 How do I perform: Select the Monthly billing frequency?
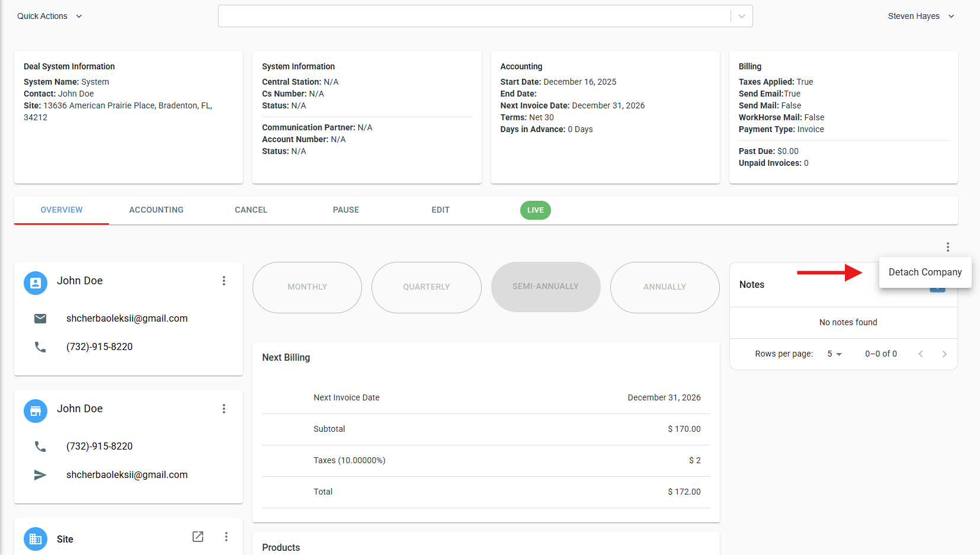(307, 287)
